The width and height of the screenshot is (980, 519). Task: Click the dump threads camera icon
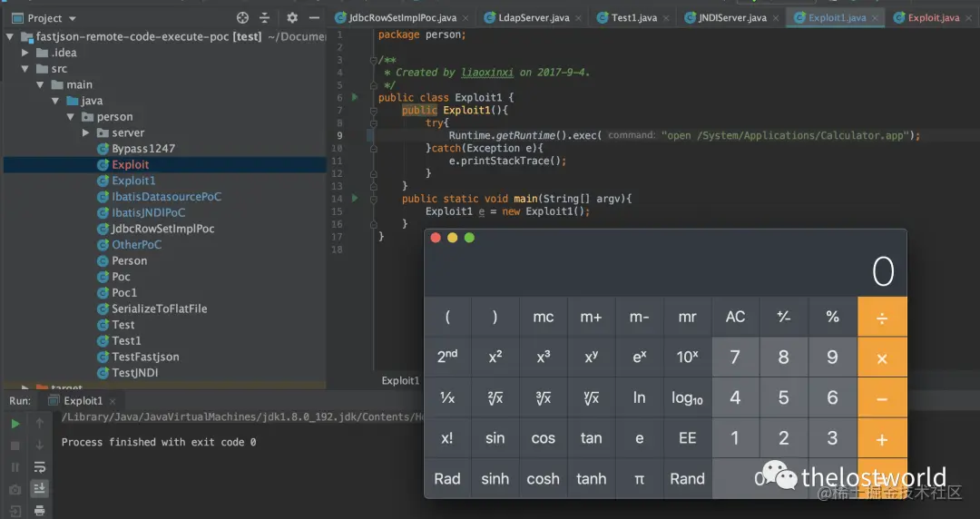(x=15, y=490)
